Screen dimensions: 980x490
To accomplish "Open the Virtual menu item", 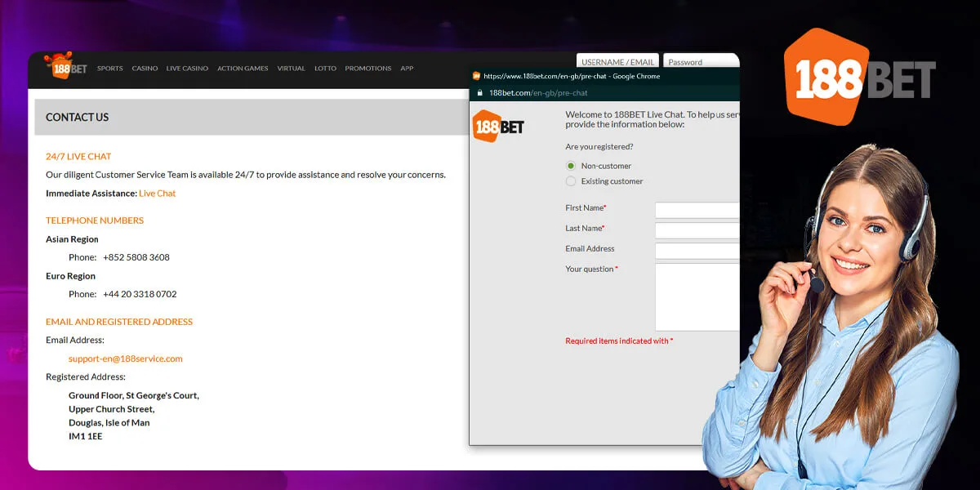I will [x=291, y=69].
